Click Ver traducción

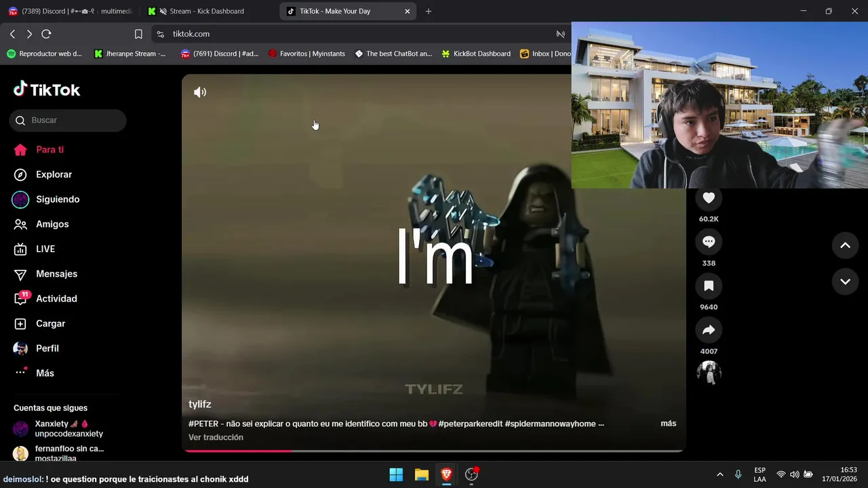pos(216,437)
